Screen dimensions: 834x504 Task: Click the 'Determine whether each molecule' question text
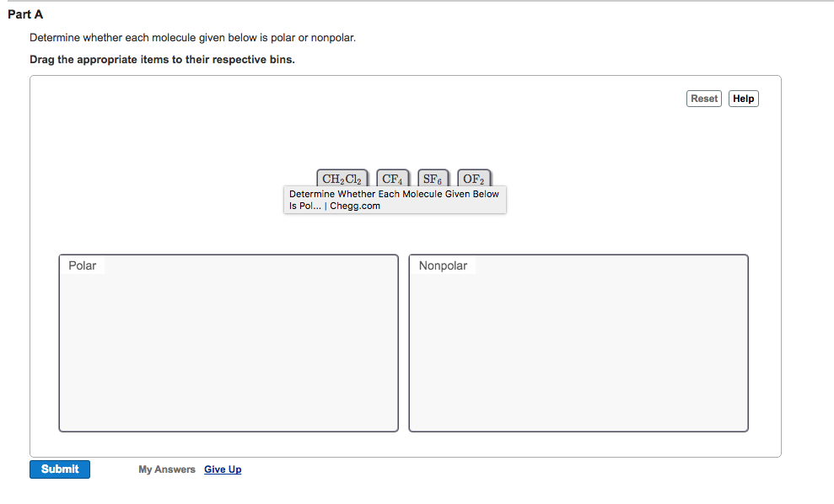pyautogui.click(x=193, y=38)
